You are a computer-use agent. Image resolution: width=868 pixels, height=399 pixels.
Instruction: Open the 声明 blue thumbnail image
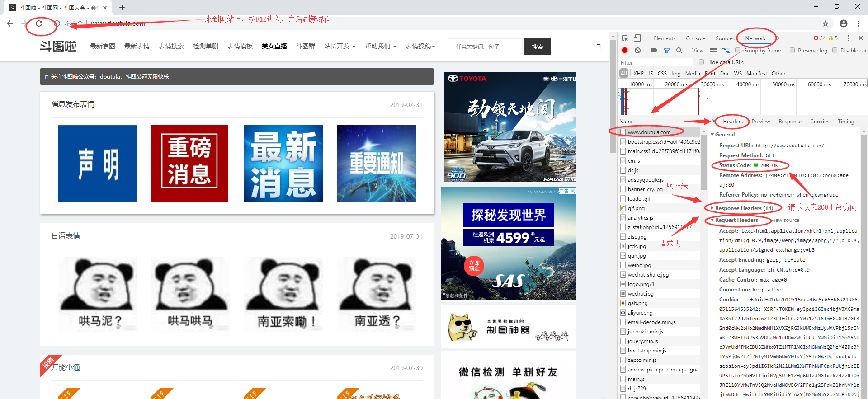98,164
